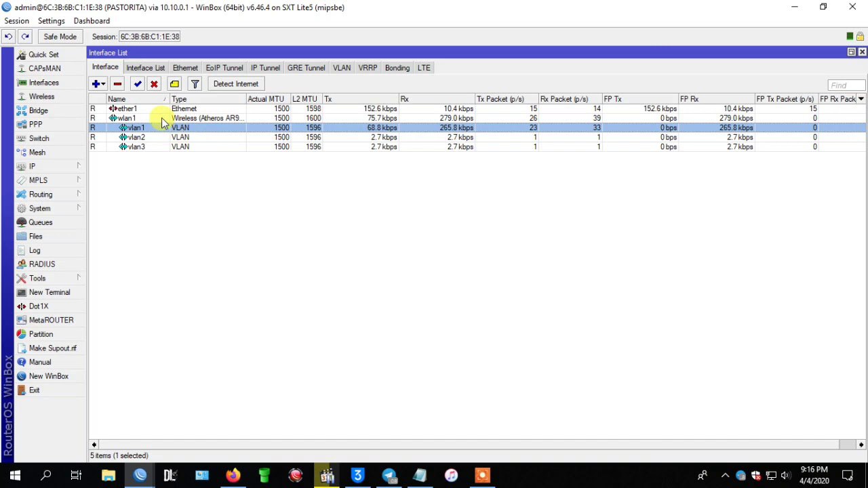This screenshot has height=488, width=868.
Task: Click the blue plus Add button
Action: (x=99, y=84)
